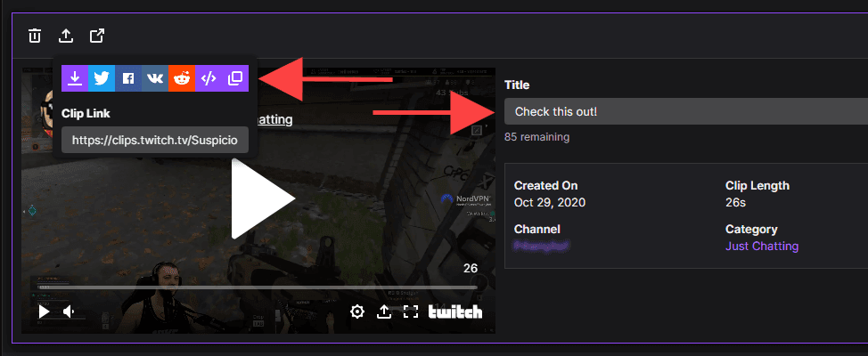
Task: Share the clip on Reddit
Action: [x=182, y=78]
